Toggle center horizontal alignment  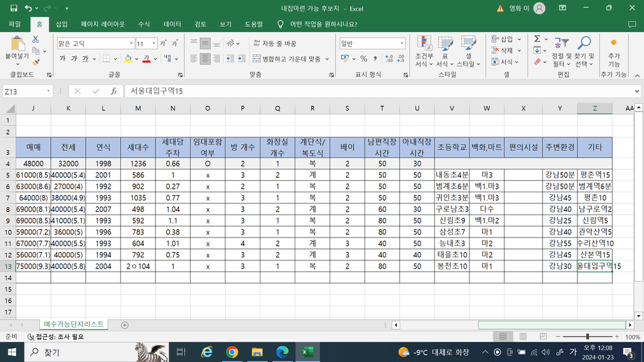[x=205, y=59]
